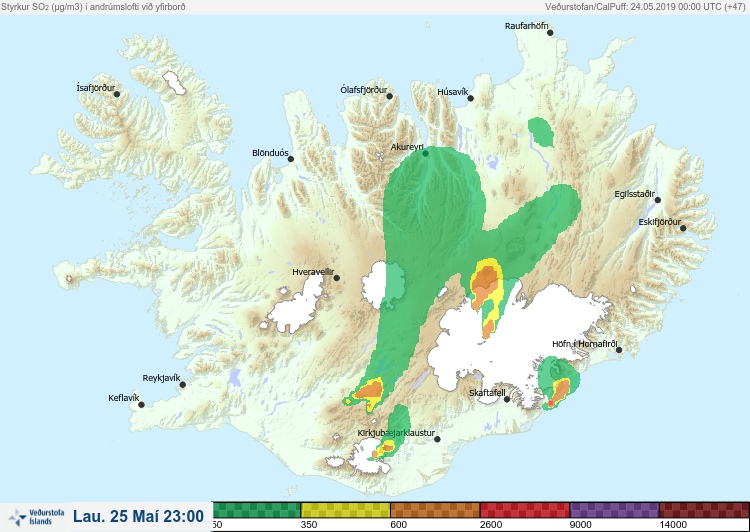Click the '600' legend value label

(x=398, y=525)
